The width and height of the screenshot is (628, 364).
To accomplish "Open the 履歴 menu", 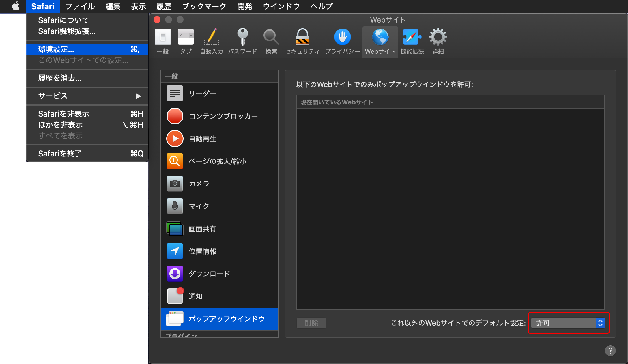I will pos(164,6).
